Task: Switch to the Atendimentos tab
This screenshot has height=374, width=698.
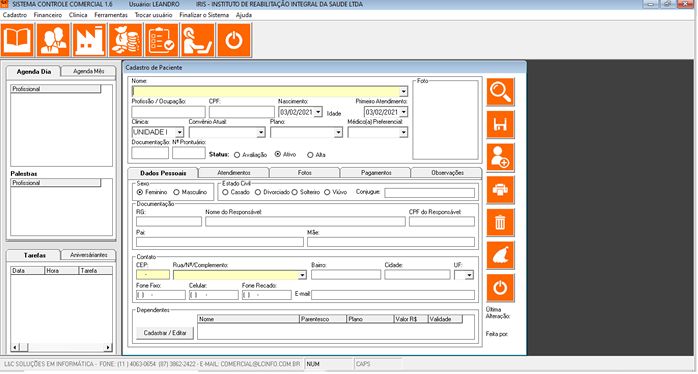Action: (234, 173)
